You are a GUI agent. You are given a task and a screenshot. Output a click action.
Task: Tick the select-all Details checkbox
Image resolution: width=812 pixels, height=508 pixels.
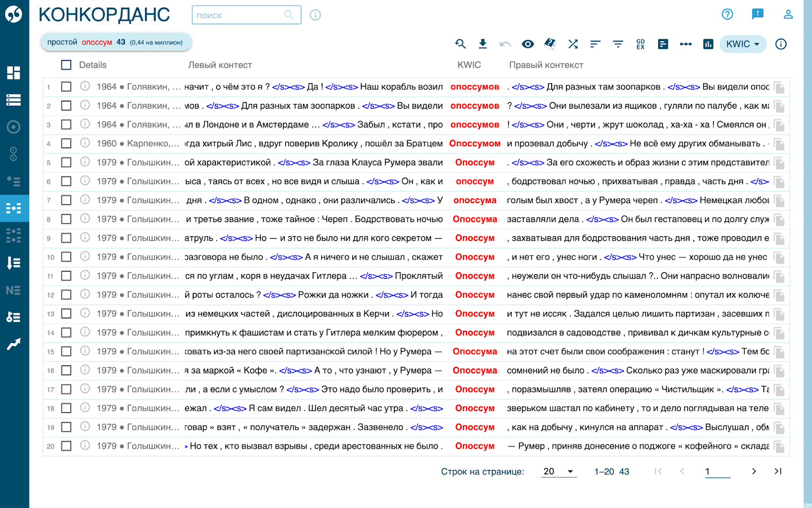pyautogui.click(x=66, y=65)
